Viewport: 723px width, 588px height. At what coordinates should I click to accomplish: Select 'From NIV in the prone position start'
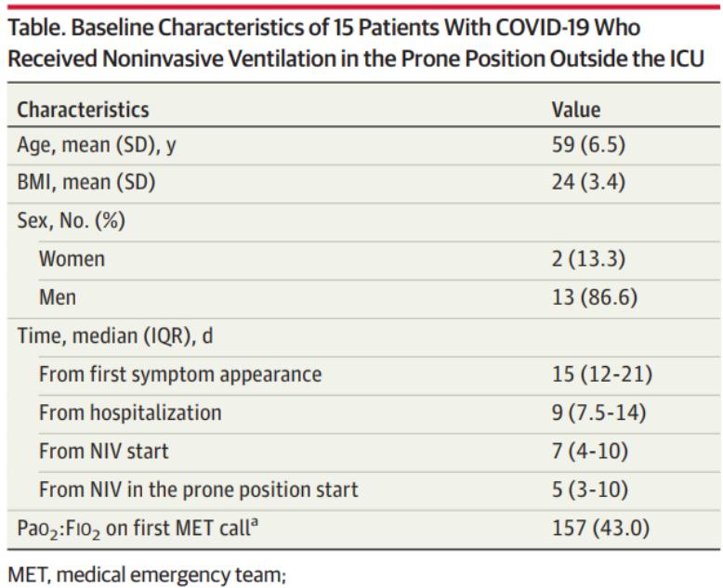(x=198, y=489)
